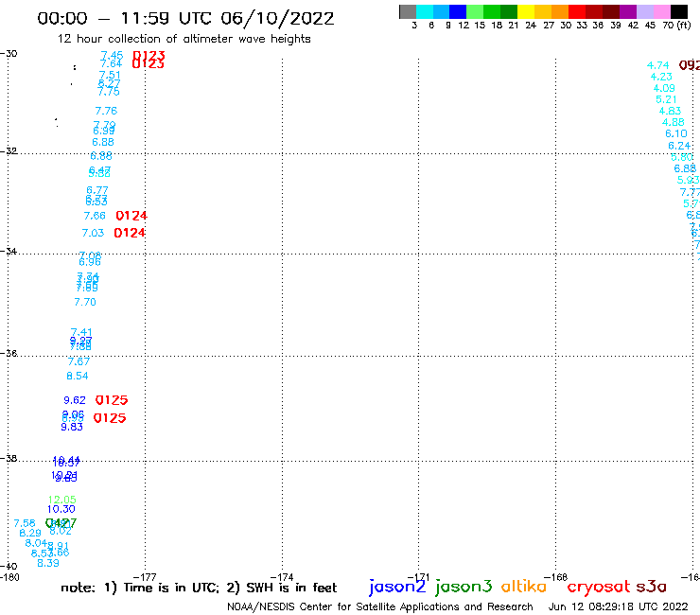The width and height of the screenshot is (700, 615).
Task: Click the -168 longitude axis label
Action: [556, 577]
